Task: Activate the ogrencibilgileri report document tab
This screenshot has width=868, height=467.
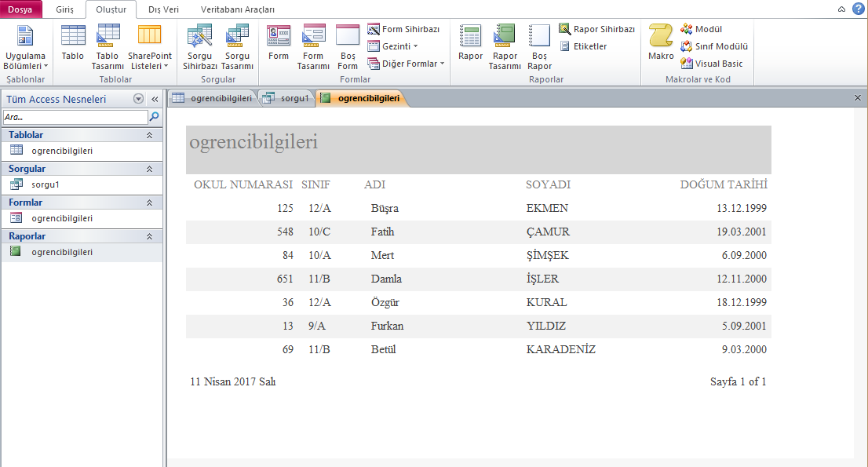Action: (x=361, y=98)
